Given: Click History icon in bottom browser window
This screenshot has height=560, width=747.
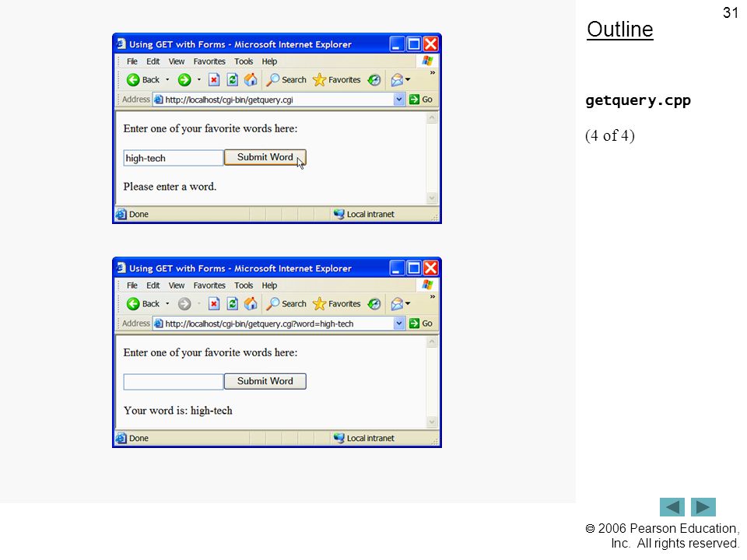Looking at the screenshot, I should point(374,304).
